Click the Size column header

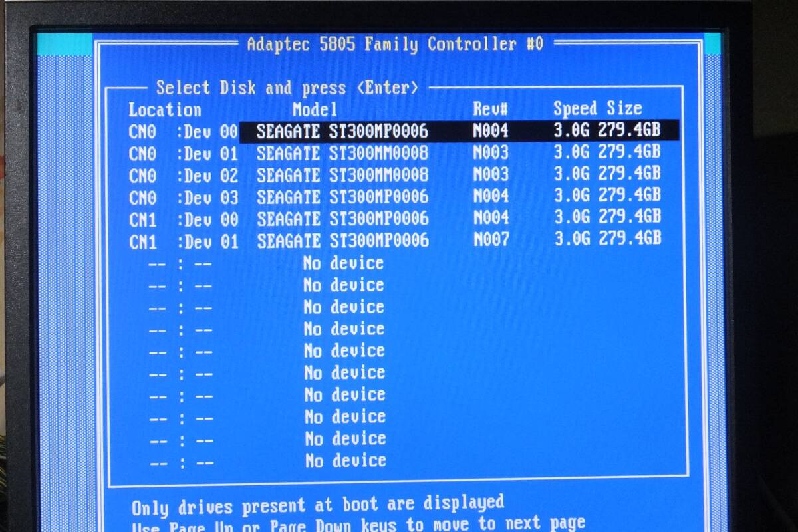pos(624,108)
